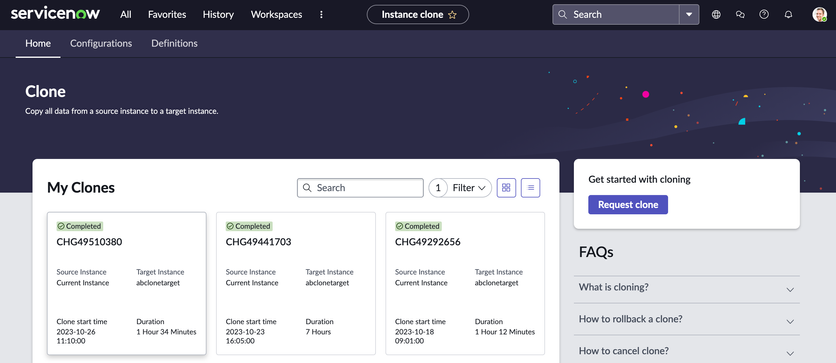Click the ServiceNow logo
Screen dimensions: 836x363
[x=55, y=14]
